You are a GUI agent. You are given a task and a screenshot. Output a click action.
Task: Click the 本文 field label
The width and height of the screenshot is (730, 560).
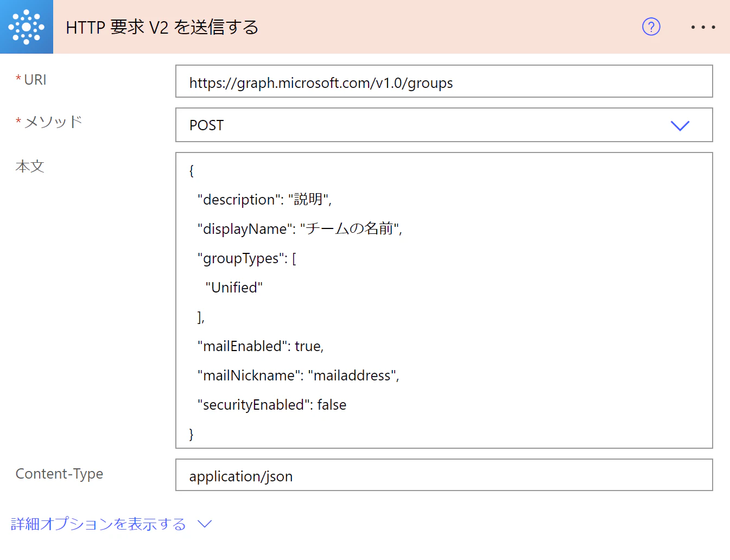tap(30, 167)
